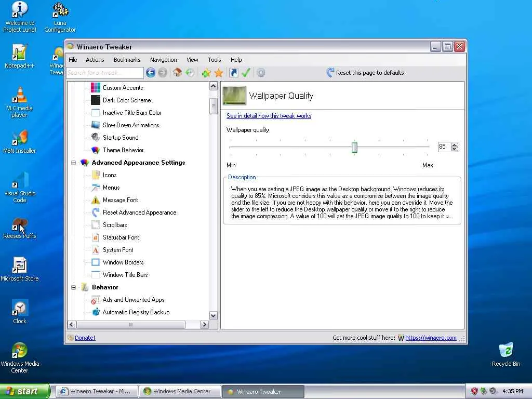Click Reset this page to defaults
The width and height of the screenshot is (532, 399).
[x=365, y=73]
